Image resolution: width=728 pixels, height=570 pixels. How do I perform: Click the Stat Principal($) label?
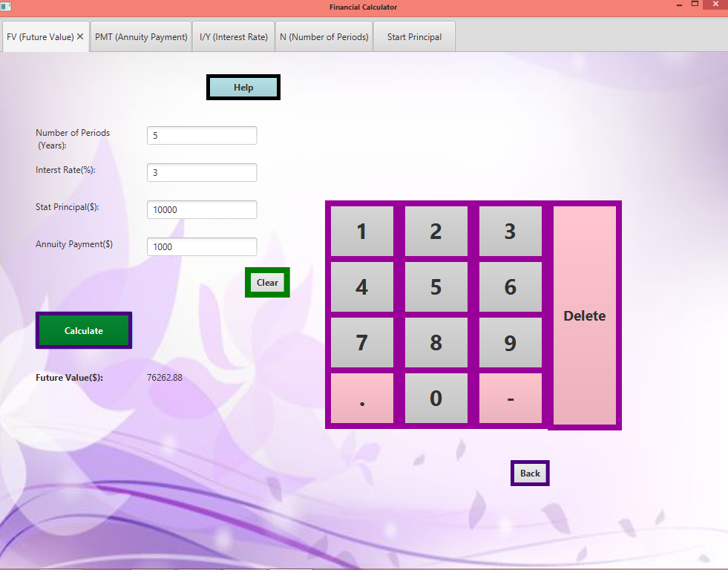coord(68,207)
